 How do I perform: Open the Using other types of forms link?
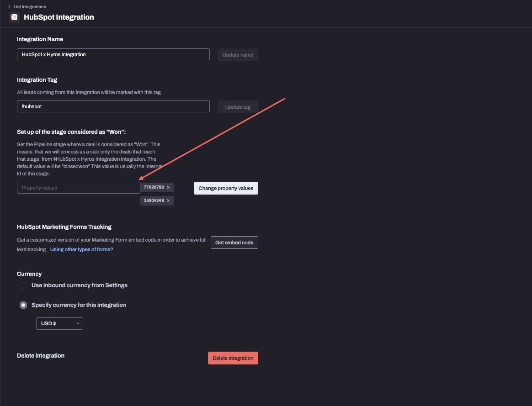tap(81, 249)
